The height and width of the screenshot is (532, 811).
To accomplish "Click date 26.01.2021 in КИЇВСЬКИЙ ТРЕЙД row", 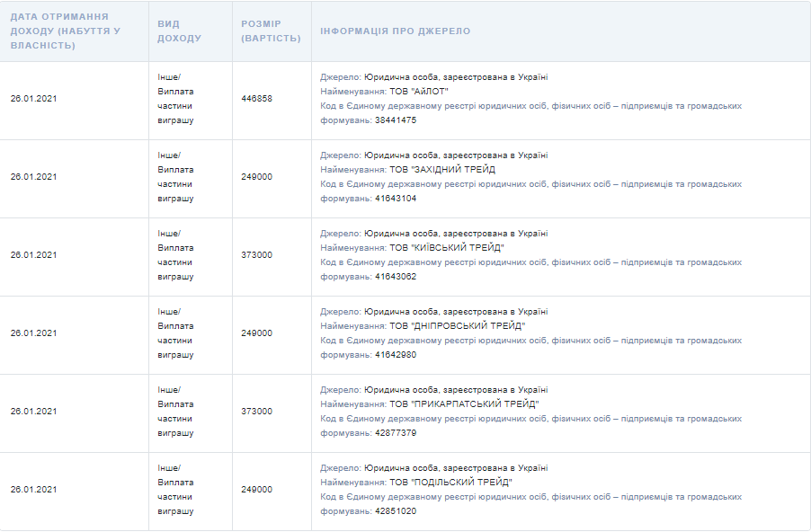I will click(x=33, y=254).
